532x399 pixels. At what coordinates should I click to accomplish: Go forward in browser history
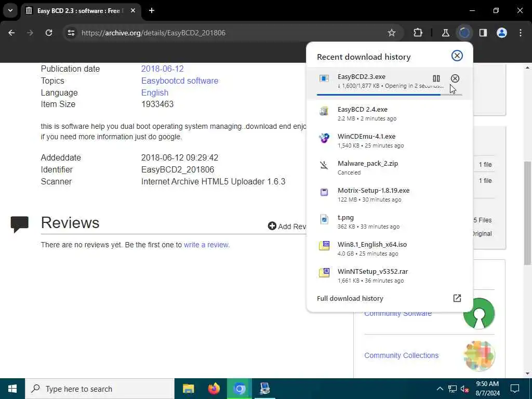[x=30, y=33]
